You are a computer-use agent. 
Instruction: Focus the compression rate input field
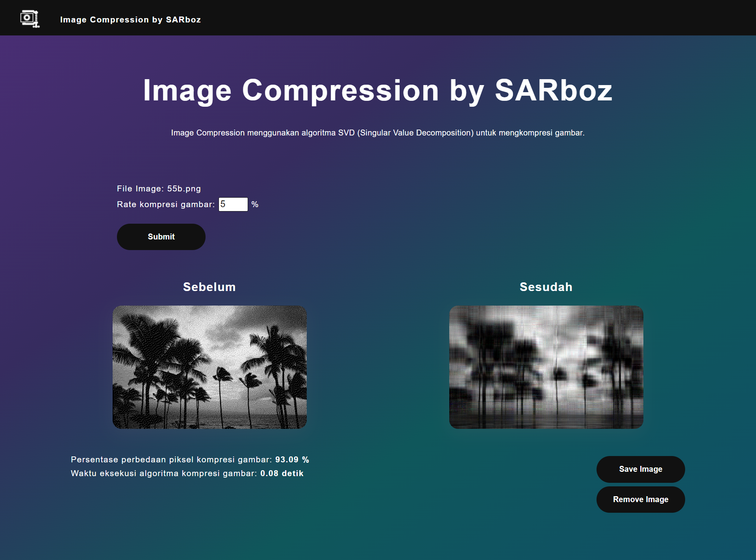tap(233, 204)
